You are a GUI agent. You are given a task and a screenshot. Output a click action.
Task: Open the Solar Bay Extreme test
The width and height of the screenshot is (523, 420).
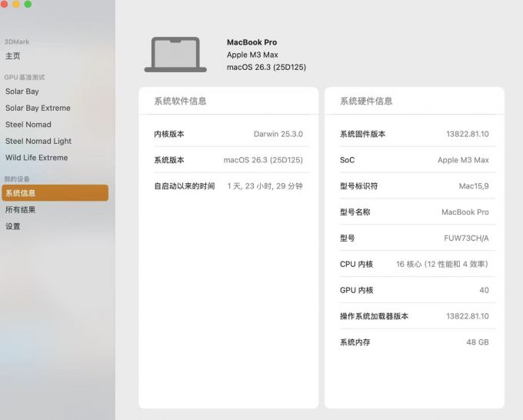tap(38, 108)
